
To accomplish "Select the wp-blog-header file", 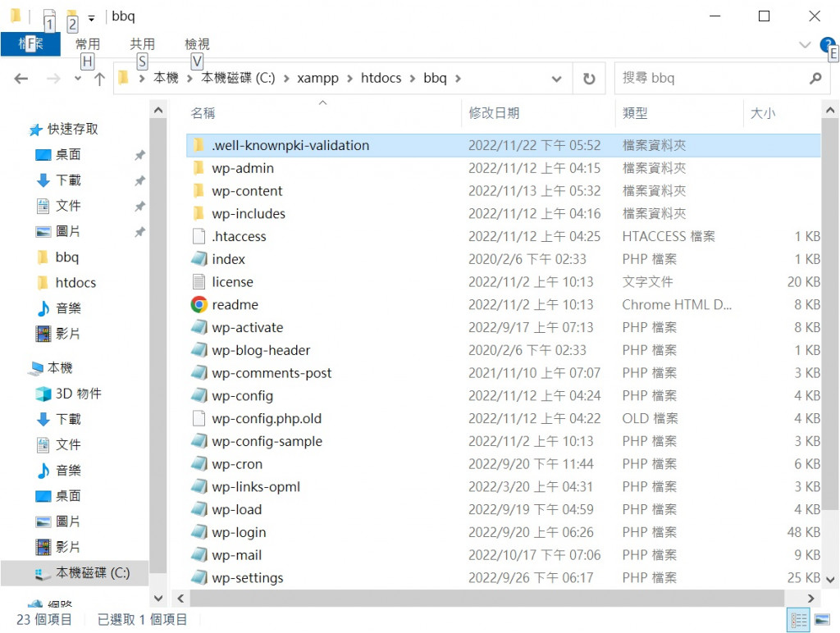I will tap(261, 350).
